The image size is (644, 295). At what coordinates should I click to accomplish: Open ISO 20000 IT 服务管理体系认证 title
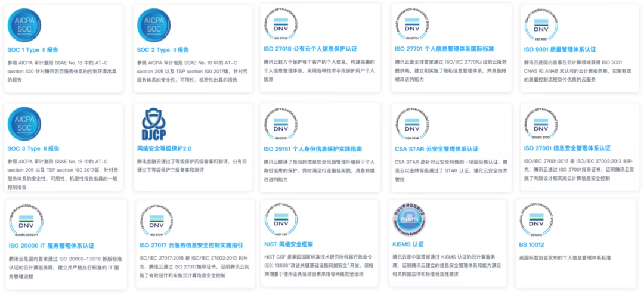click(x=51, y=246)
